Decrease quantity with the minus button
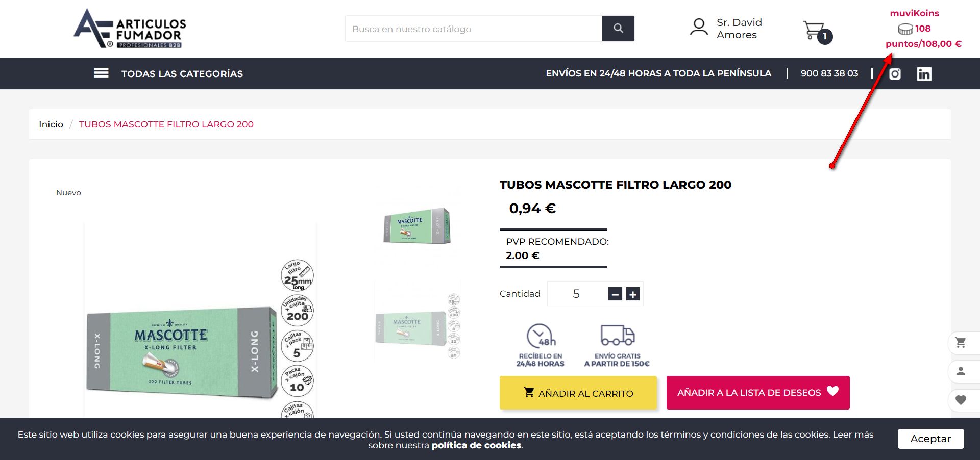 [615, 294]
